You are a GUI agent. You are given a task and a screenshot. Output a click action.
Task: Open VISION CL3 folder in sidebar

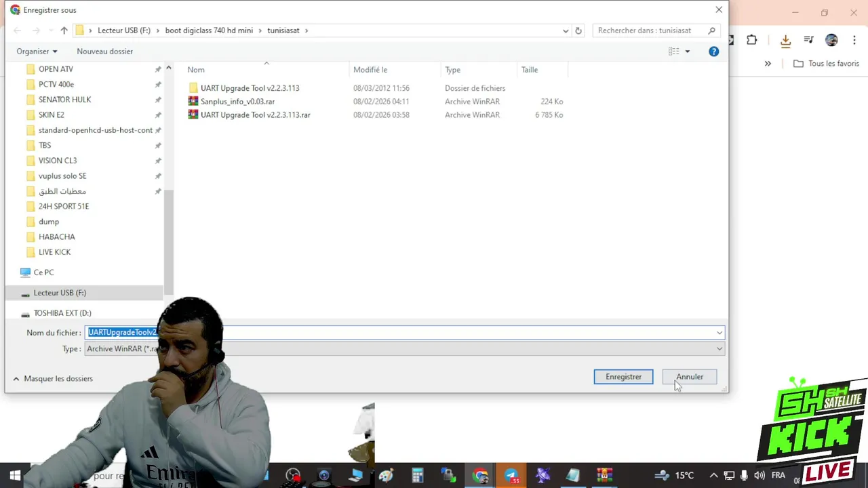tap(58, 161)
